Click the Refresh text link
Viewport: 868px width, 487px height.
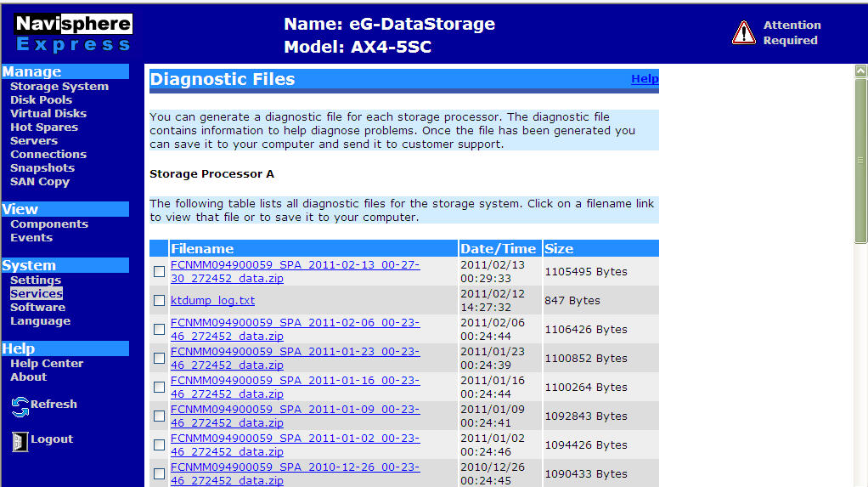click(x=54, y=404)
